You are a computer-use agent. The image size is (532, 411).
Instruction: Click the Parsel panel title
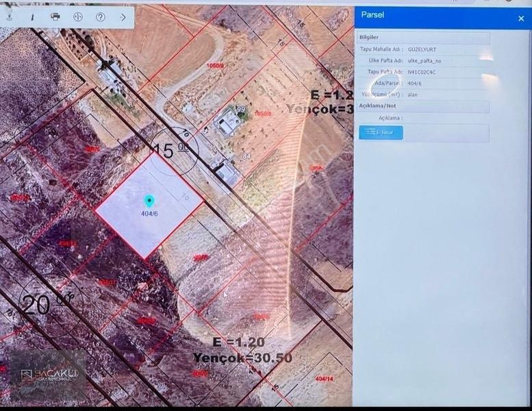372,14
